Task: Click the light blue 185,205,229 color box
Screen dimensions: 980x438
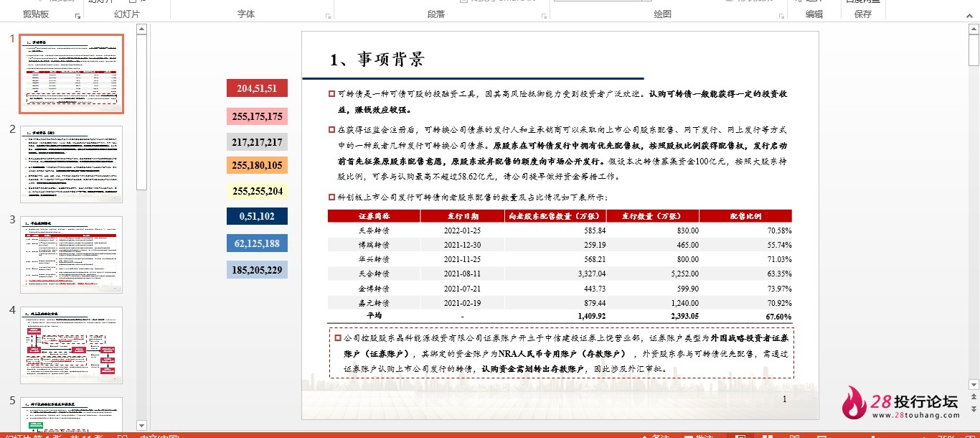Action: coord(257,270)
